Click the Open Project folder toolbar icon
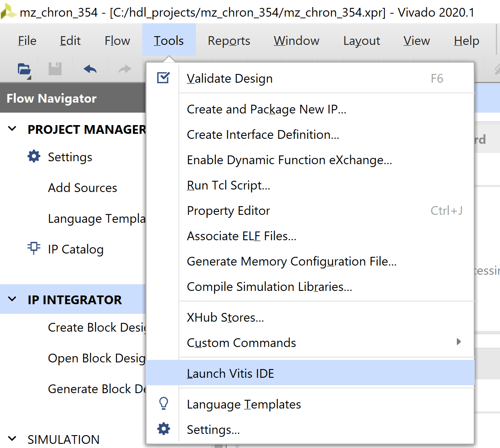Image resolution: width=500 pixels, height=448 pixels. click(x=24, y=69)
